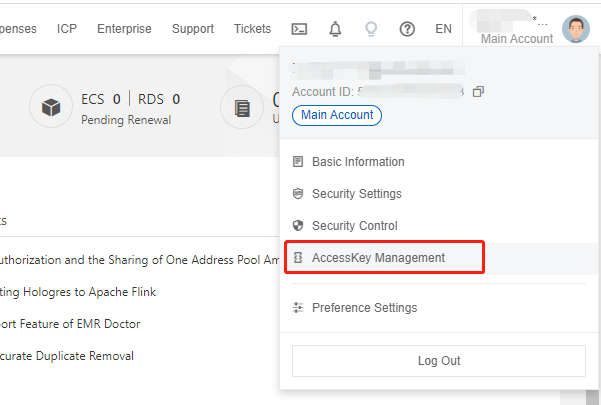Click the lightbulb suggestions icon
Screen dimensions: 601x405
(x=371, y=29)
